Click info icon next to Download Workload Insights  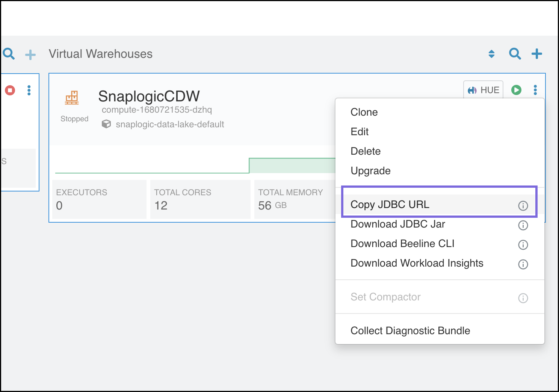pos(523,264)
